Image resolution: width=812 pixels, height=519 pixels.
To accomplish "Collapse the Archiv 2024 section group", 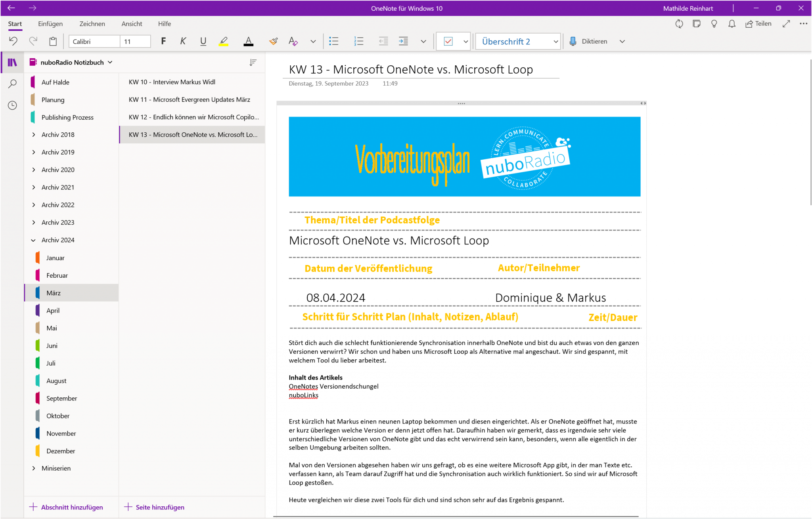I will coord(33,240).
